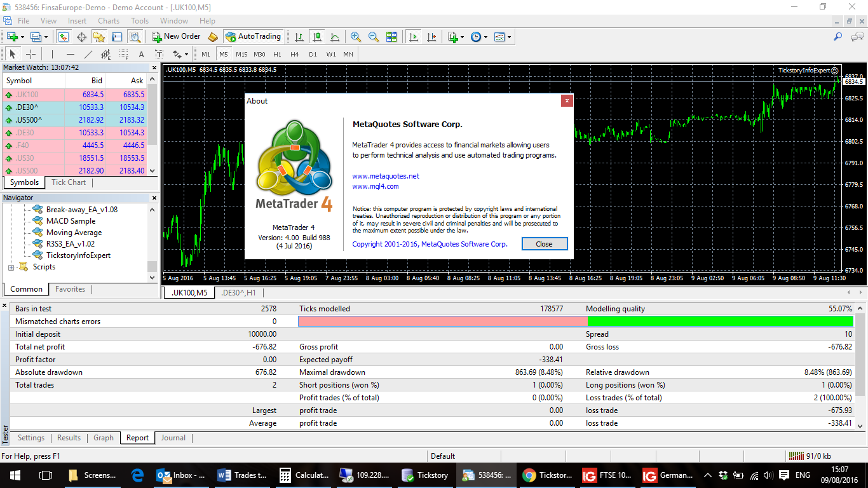
Task: Switch chart to candlesticks icon
Action: pos(316,37)
